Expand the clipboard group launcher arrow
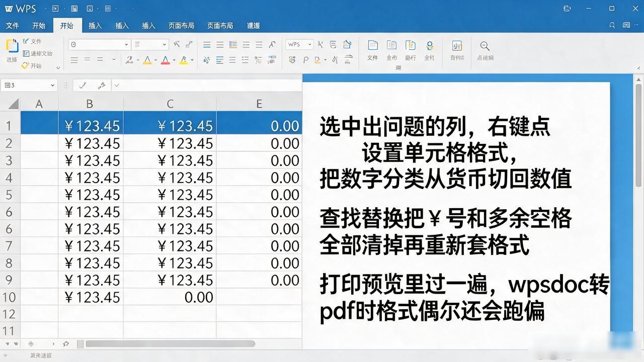The width and height of the screenshot is (644, 362). [x=58, y=67]
